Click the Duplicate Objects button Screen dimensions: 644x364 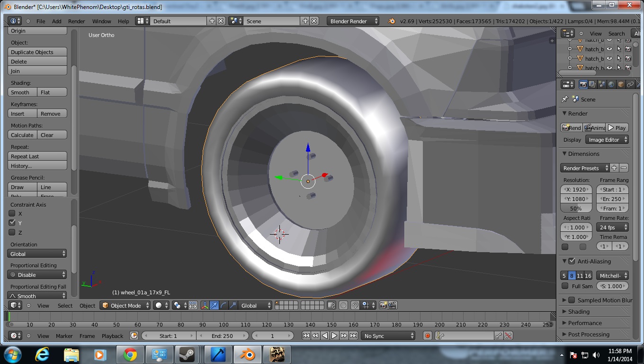pyautogui.click(x=37, y=52)
